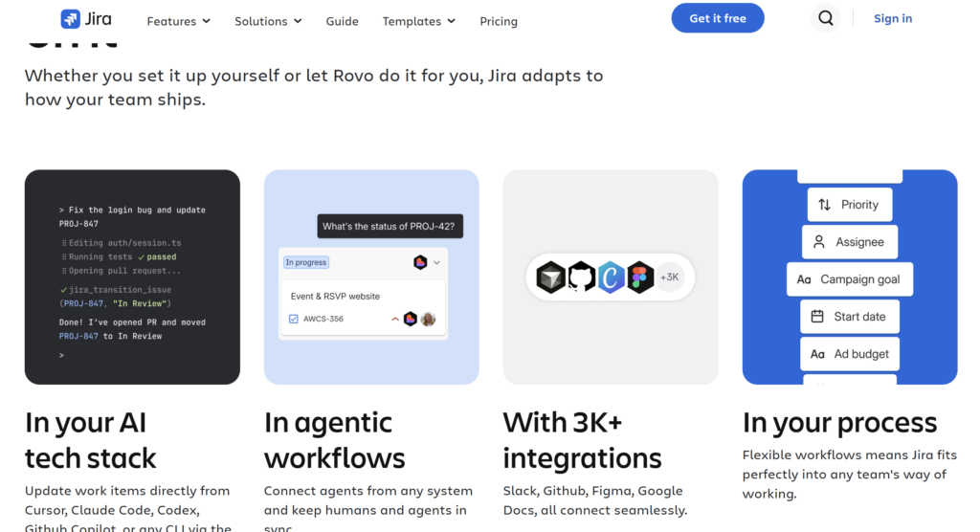This screenshot has height=532, width=980.
Task: Click the "In your process" heading
Action: click(839, 423)
